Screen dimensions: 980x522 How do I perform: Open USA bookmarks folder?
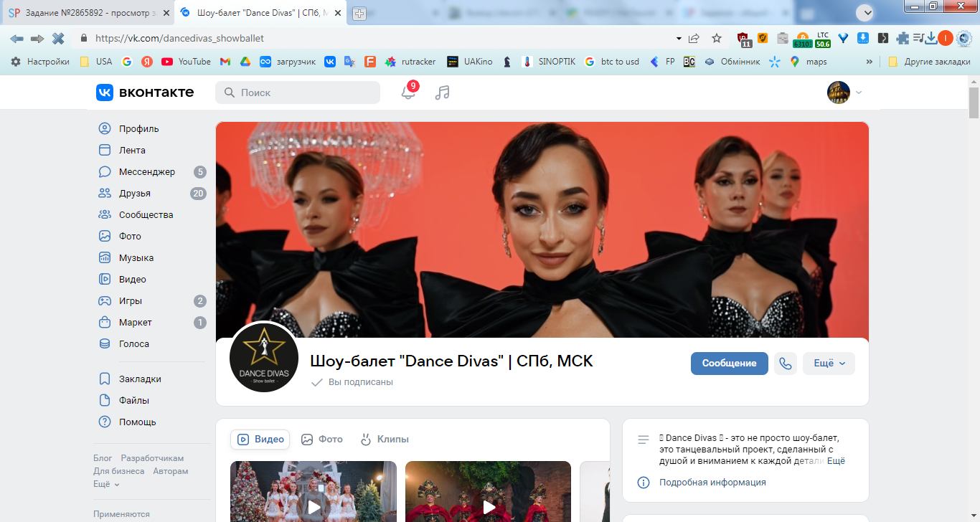(96, 62)
